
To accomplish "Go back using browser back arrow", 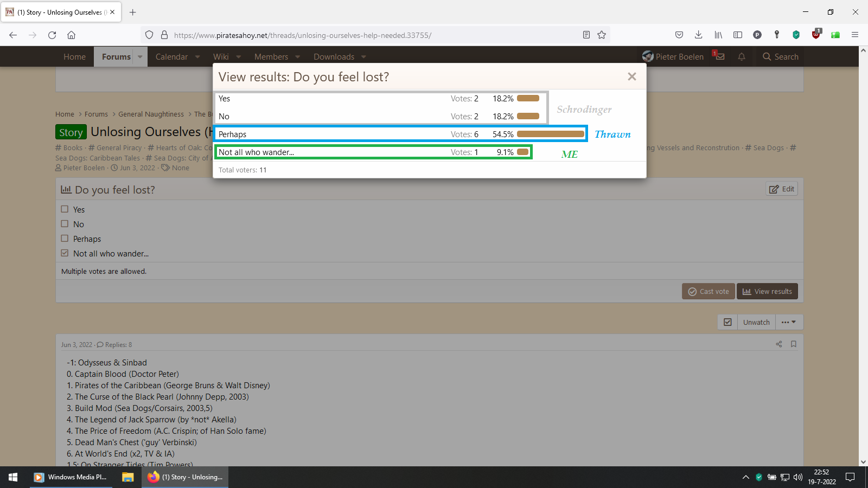I will (x=13, y=35).
